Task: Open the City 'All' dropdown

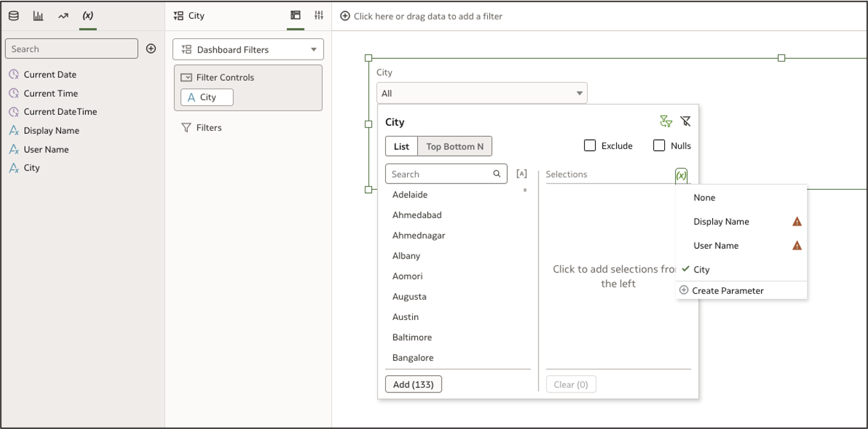Action: pyautogui.click(x=481, y=92)
